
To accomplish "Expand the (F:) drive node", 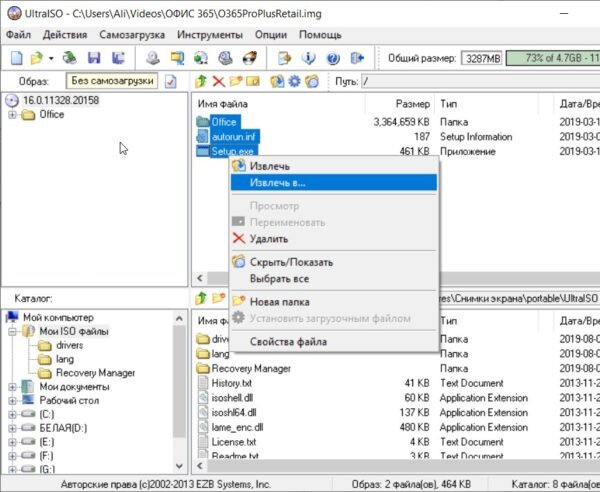I will coord(12,456).
